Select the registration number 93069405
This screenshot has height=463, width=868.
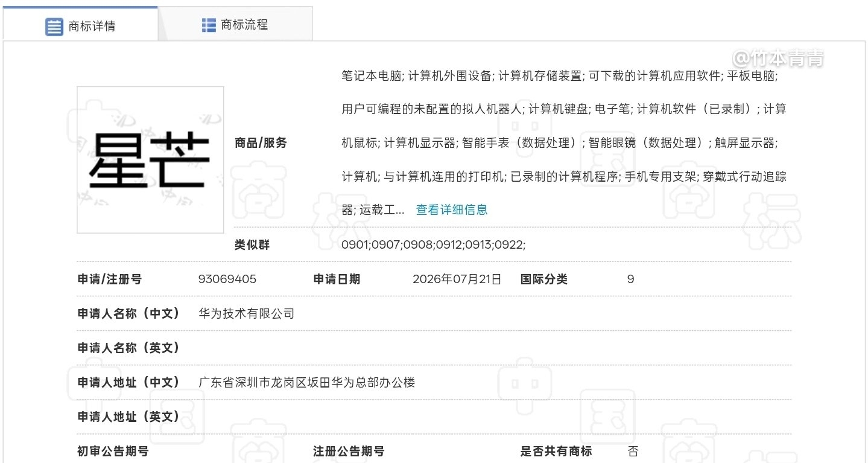pyautogui.click(x=227, y=279)
